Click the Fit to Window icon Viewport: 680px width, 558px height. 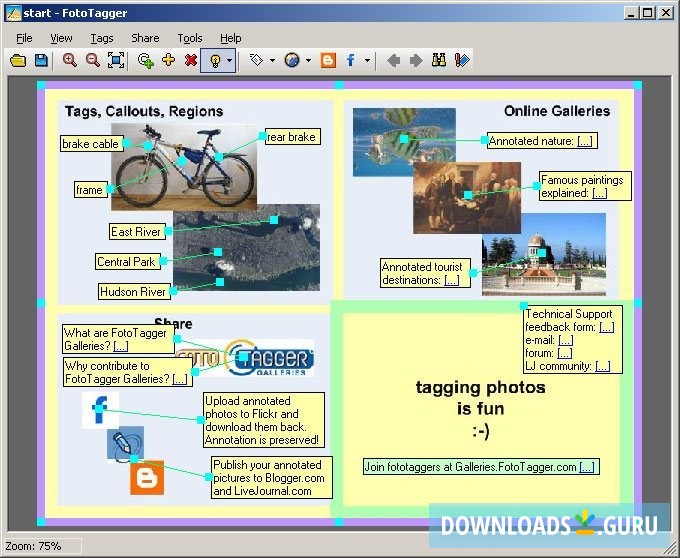point(116,60)
